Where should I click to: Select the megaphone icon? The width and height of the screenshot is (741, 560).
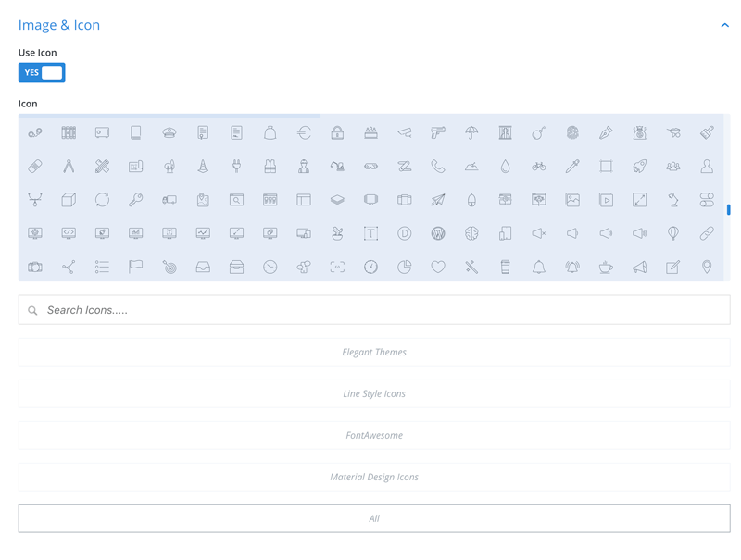pos(641,267)
